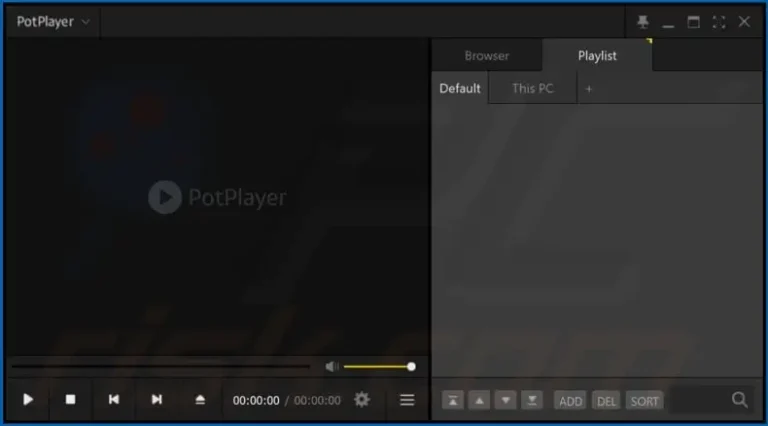This screenshot has width=768, height=426.
Task: Minimize the PotPlayer window
Action: click(x=668, y=24)
